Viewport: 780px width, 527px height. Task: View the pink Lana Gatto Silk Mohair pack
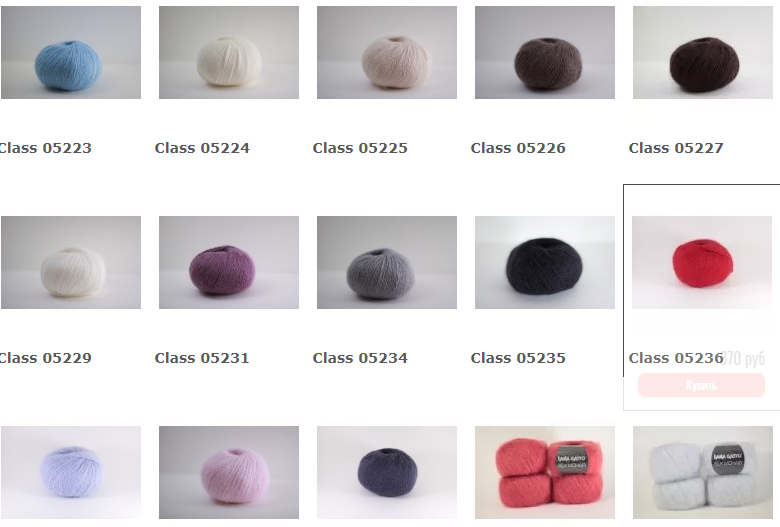[x=545, y=472]
